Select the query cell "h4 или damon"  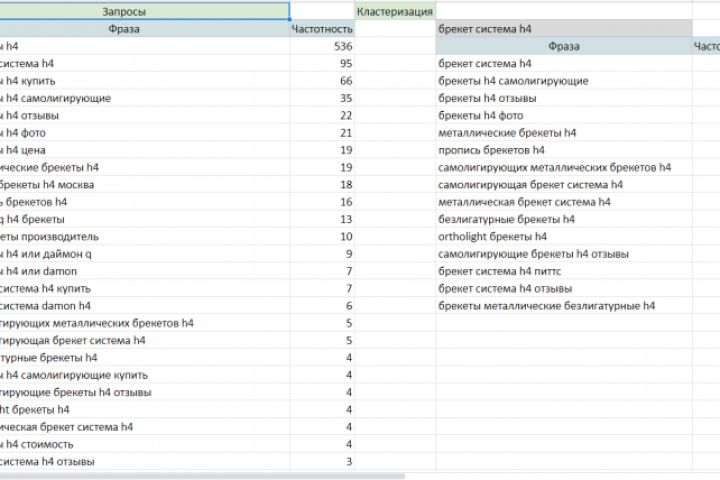(x=144, y=271)
